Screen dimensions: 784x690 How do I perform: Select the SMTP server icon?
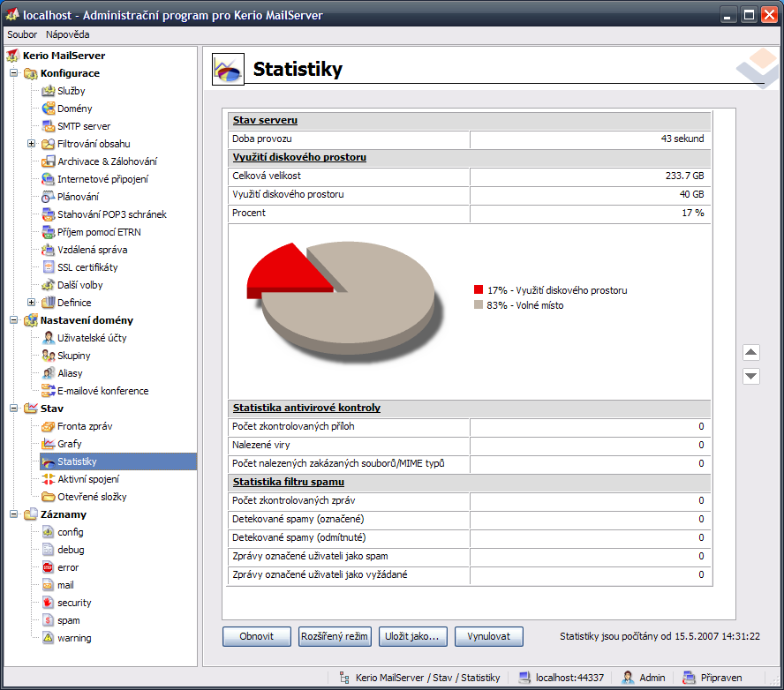[x=48, y=126]
